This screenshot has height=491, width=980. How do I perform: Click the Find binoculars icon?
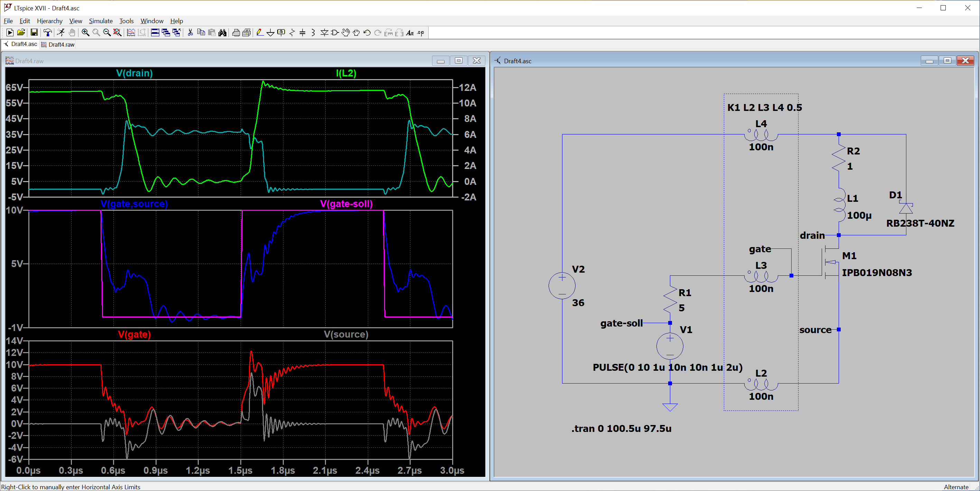tap(223, 33)
